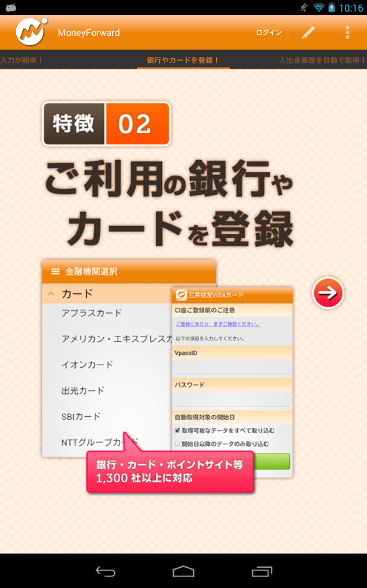Tap the red next arrow button
The height and width of the screenshot is (588, 367).
click(x=328, y=293)
